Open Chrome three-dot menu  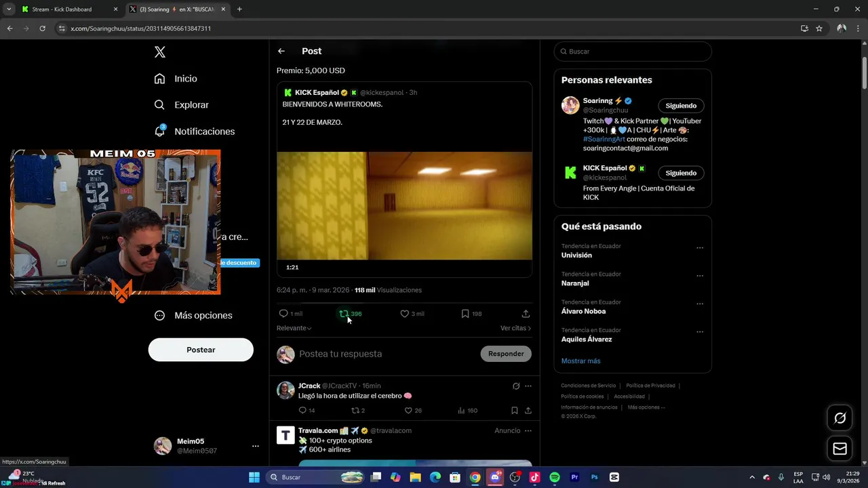tap(858, 28)
